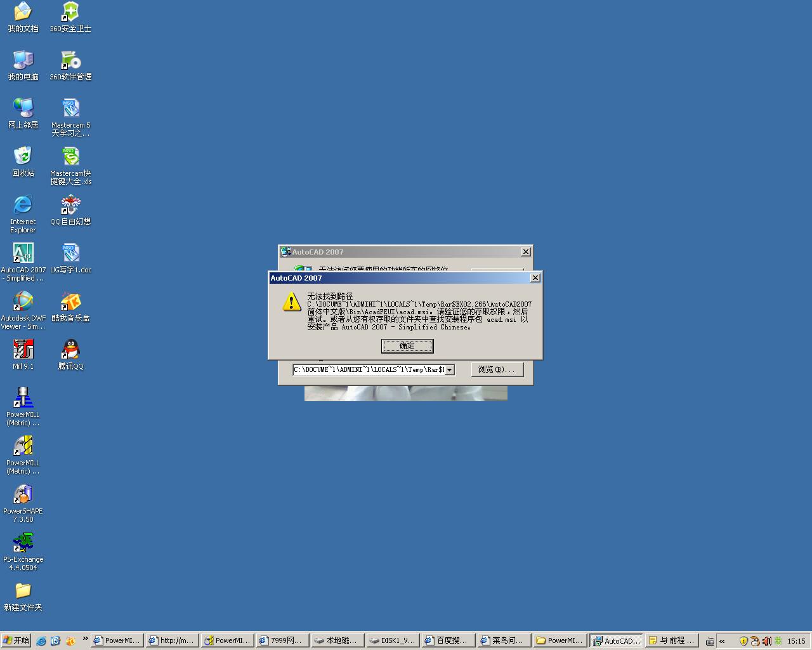Viewport: 812px width, 650px height.
Task: Select the 新建文件夹 folder icon
Action: [23, 597]
